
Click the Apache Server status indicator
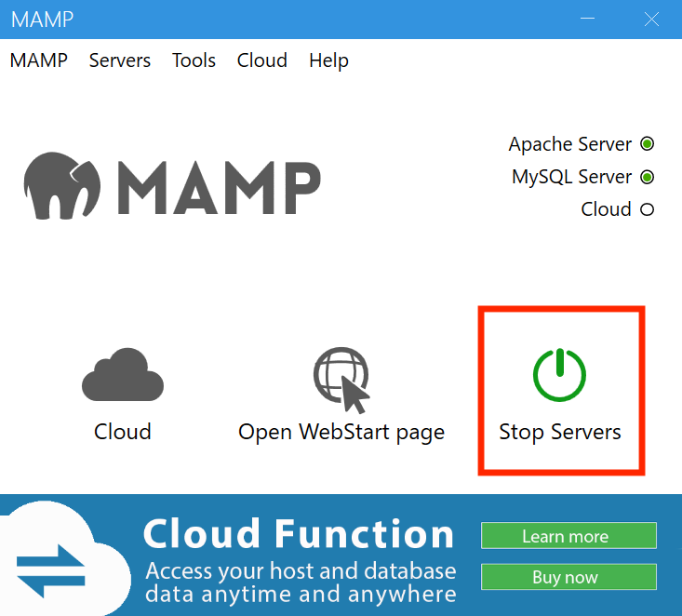coord(648,143)
